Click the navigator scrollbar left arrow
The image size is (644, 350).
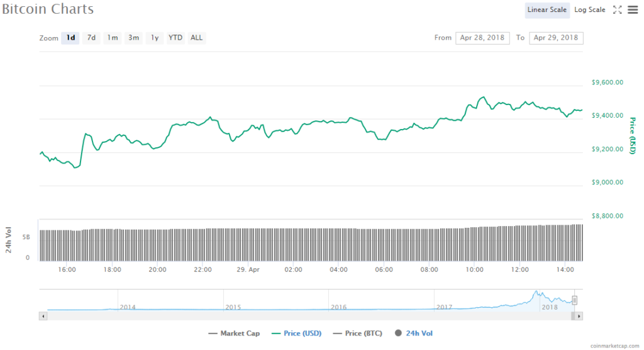pos(42,315)
